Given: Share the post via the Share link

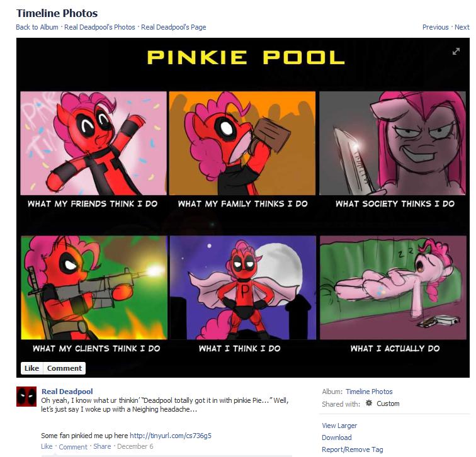Looking at the screenshot, I should coord(102,446).
